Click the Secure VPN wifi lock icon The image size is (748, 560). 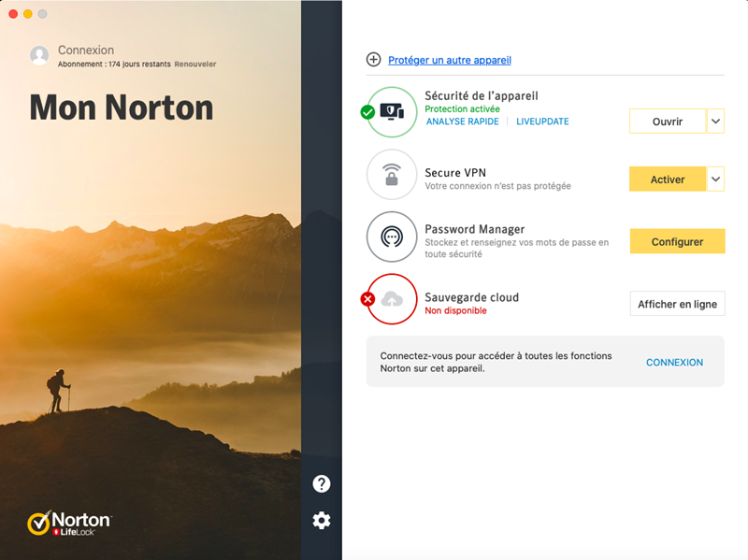(x=392, y=175)
